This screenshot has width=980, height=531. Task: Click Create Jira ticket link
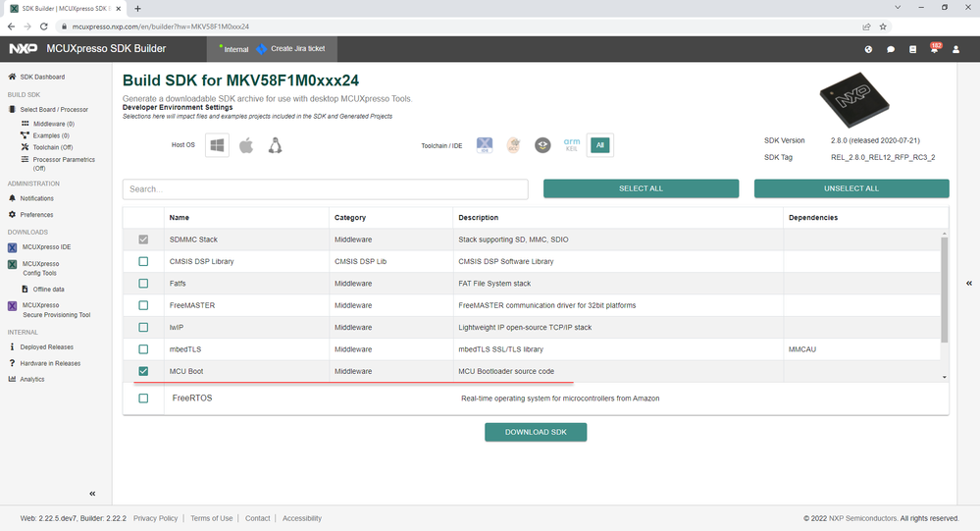tap(297, 49)
